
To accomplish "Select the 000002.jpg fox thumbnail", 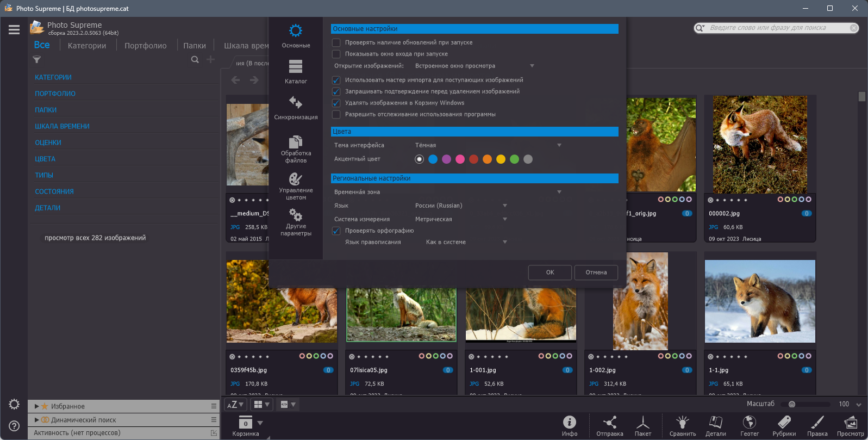I will coord(760,145).
